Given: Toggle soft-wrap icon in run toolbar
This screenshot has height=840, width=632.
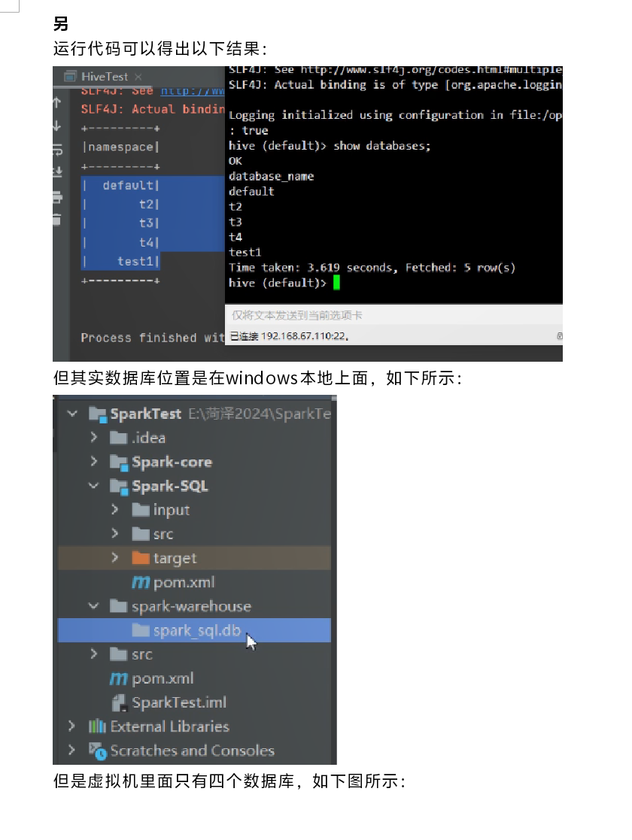Looking at the screenshot, I should coord(57,150).
